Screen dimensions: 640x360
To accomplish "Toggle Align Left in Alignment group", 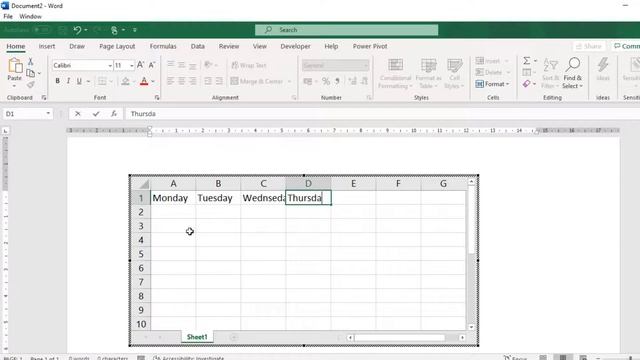I will pos(170,81).
